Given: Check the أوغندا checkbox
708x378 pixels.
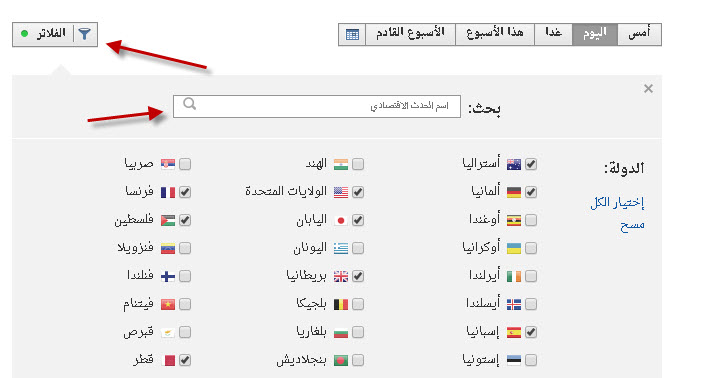Looking at the screenshot, I should coord(531,220).
